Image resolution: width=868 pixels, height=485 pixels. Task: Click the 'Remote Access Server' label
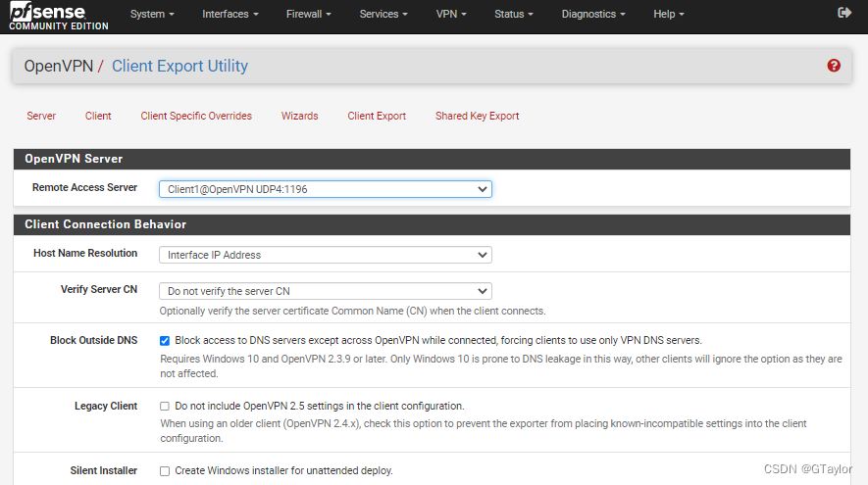tap(84, 187)
